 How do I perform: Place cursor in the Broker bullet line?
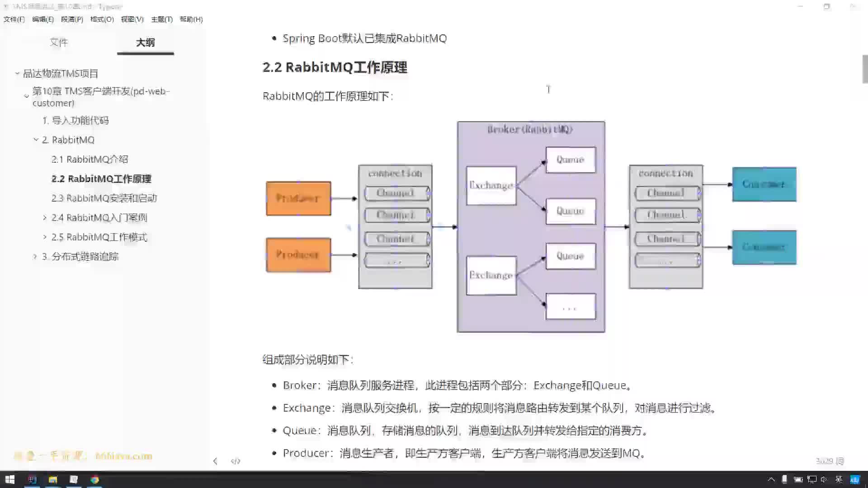click(458, 385)
